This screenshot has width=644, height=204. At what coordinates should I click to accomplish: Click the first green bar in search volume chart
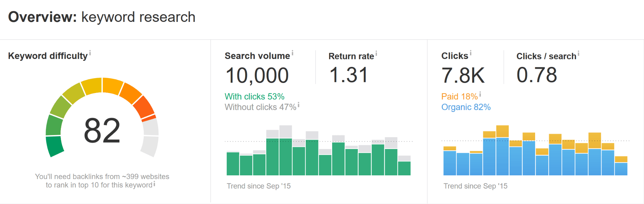(x=233, y=163)
